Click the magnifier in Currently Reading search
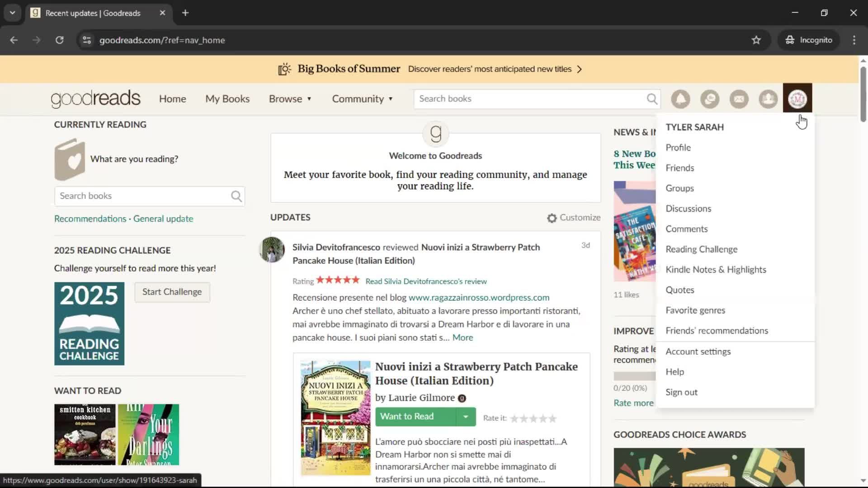The image size is (868, 488). pyautogui.click(x=236, y=196)
